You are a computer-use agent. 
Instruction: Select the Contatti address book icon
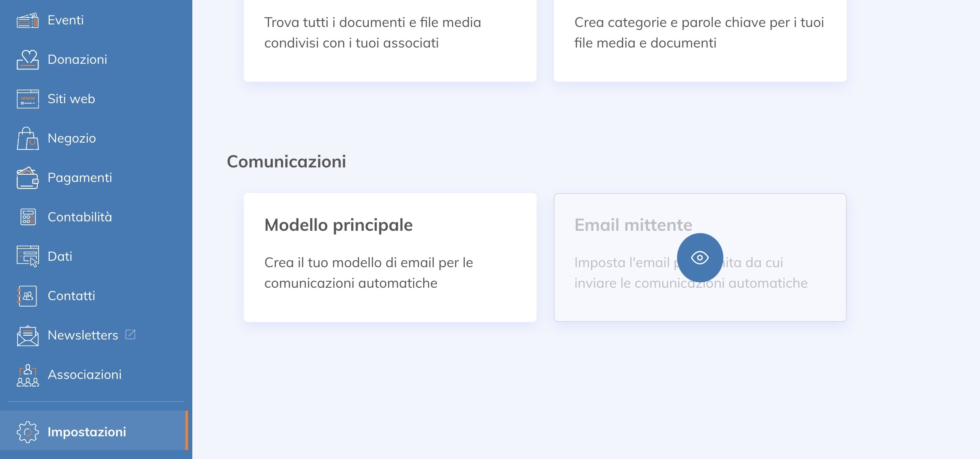click(x=27, y=295)
